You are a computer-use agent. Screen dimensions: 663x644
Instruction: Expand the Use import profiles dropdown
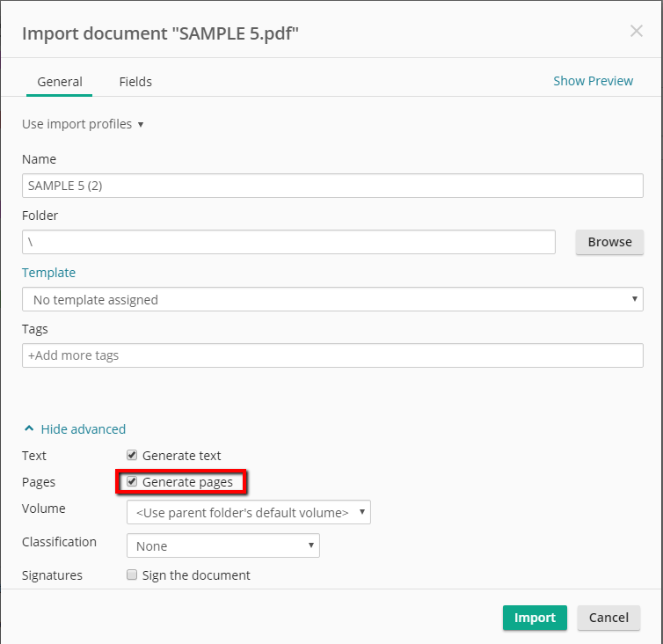click(x=83, y=124)
